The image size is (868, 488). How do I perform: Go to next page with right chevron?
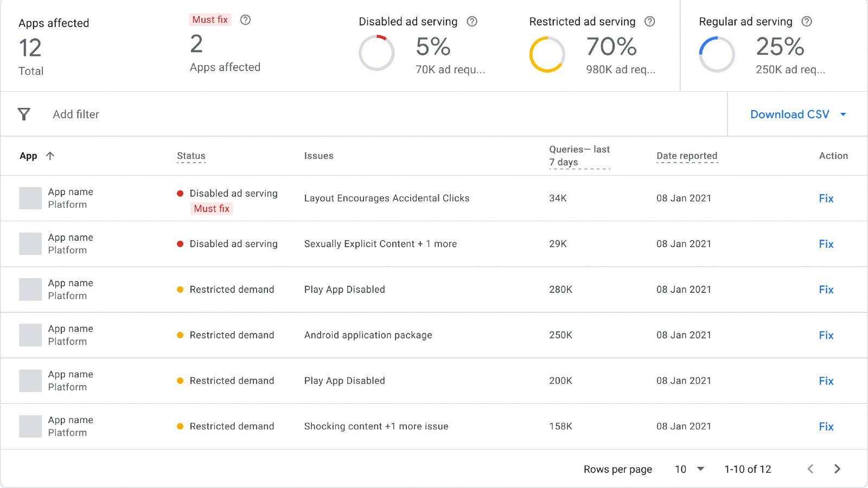(837, 468)
